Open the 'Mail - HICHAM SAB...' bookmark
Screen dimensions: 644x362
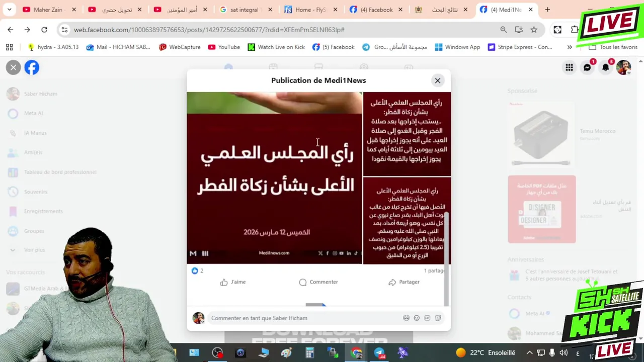[x=118, y=47]
